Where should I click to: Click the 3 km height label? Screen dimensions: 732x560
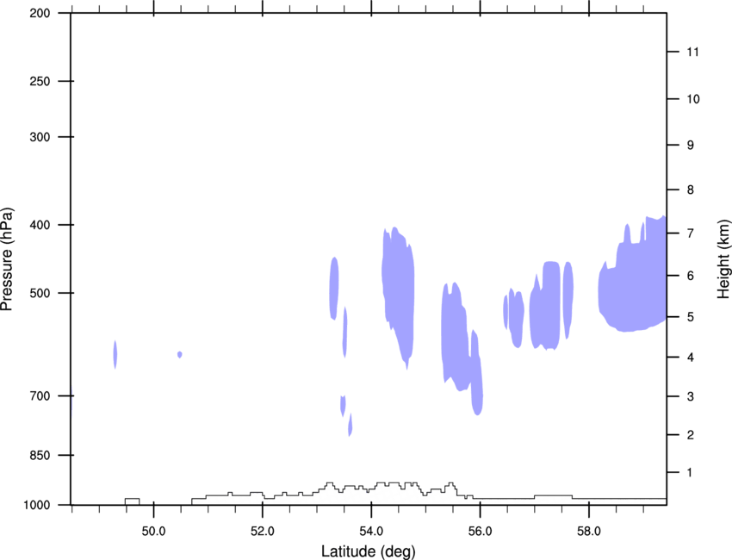point(691,396)
